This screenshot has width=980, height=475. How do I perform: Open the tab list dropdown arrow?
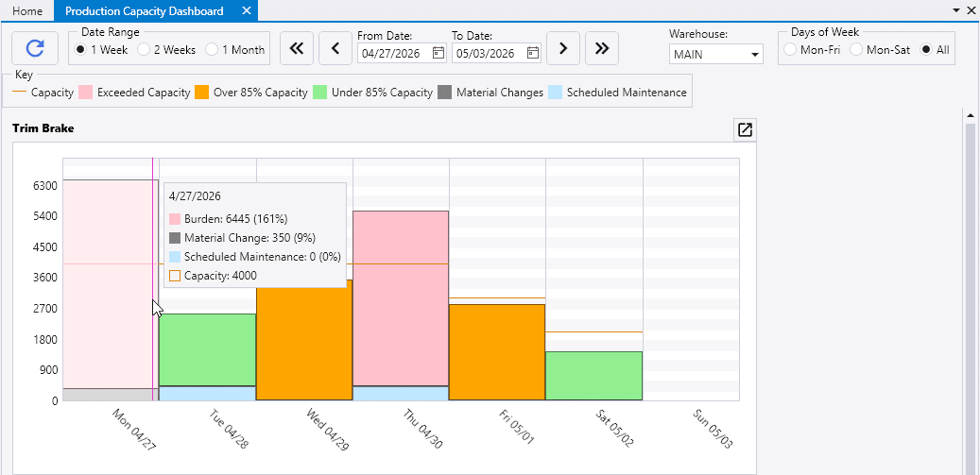tap(956, 8)
